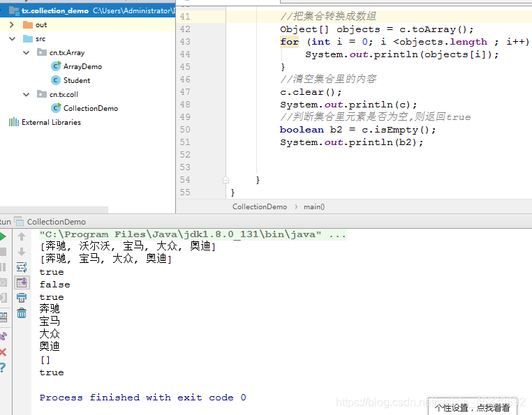Collapse the cn.tx.coll package
This screenshot has height=415, width=532.
coord(26,94)
